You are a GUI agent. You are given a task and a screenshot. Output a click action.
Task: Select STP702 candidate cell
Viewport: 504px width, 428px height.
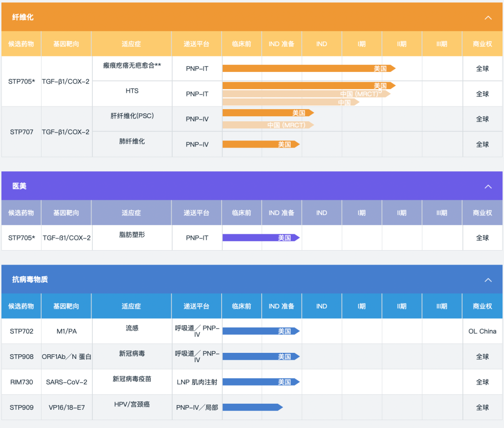coord(21,331)
